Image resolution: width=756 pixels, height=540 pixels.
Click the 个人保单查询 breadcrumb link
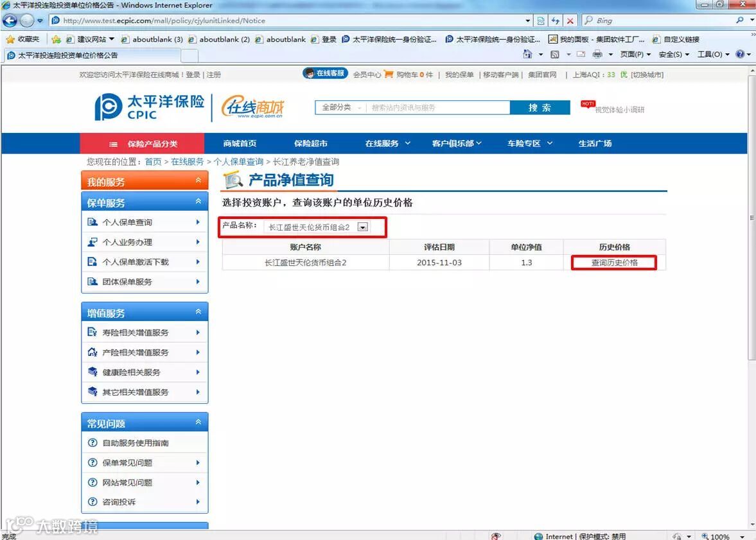tap(238, 162)
